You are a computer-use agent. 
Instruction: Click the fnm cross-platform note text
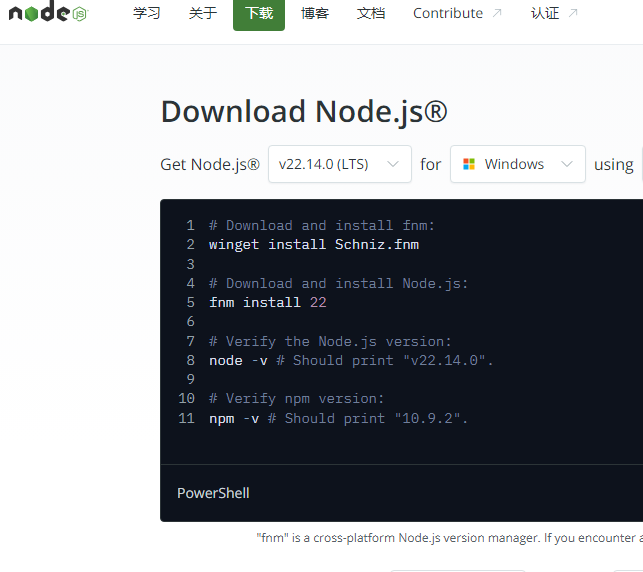tap(449, 538)
